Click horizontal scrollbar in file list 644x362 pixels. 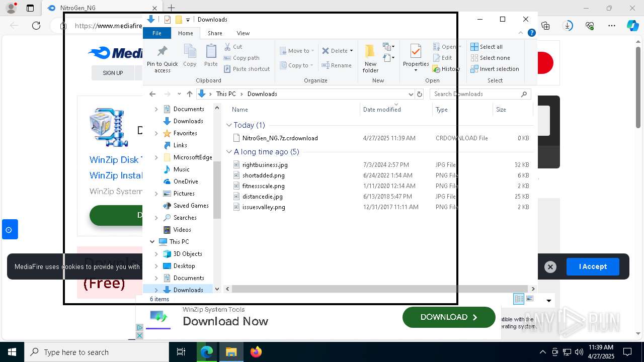coord(380,289)
